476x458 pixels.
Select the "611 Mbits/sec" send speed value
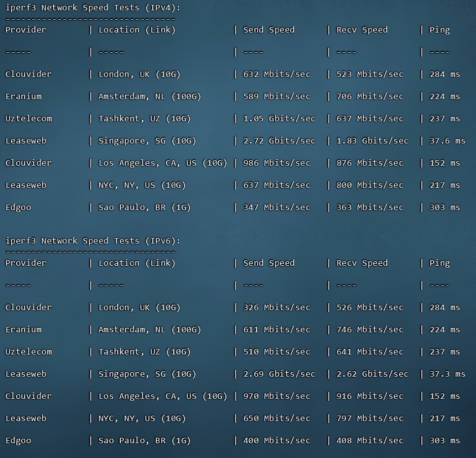point(276,330)
